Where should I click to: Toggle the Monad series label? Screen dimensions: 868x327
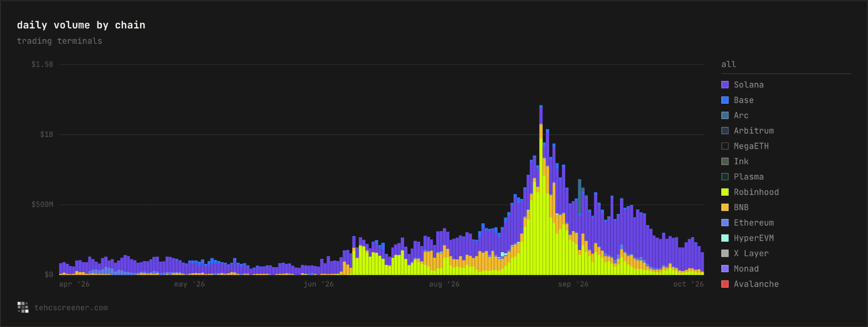(746, 269)
